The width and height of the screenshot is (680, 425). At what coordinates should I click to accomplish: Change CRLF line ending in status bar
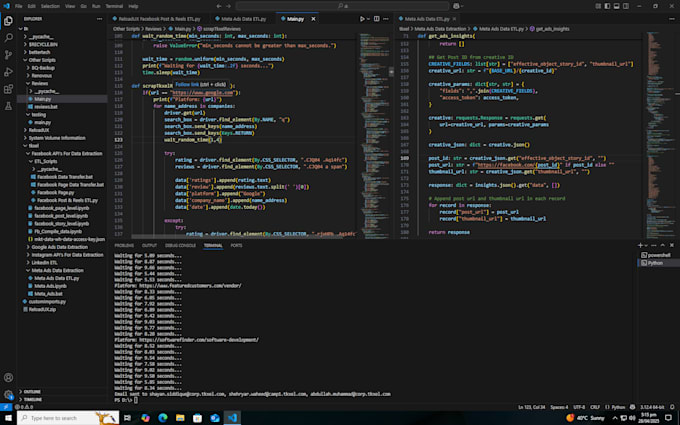[x=595, y=407]
